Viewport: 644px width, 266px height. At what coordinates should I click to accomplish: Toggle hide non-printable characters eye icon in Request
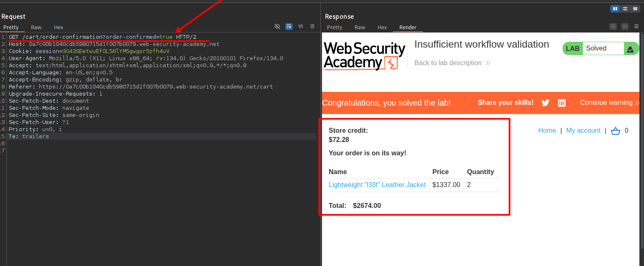277,26
